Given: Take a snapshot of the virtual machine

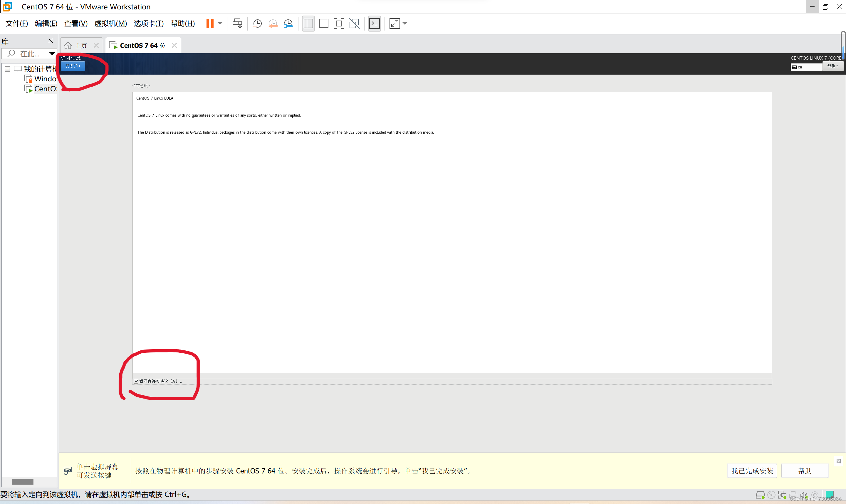Looking at the screenshot, I should coord(257,23).
